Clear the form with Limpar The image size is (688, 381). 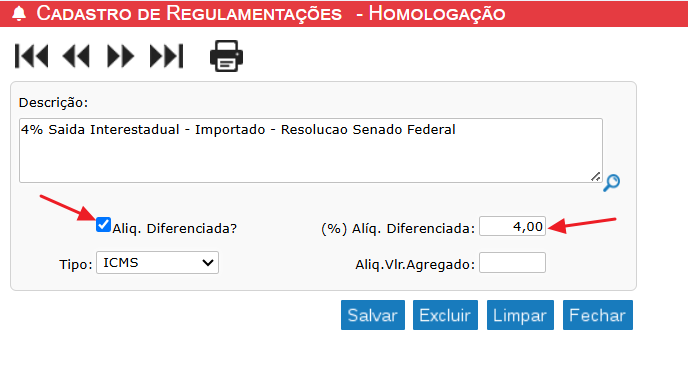520,315
